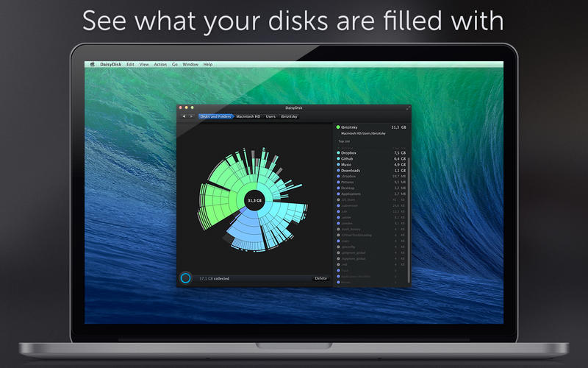The image size is (588, 368).
Task: Go back with the left arrow button
Action: coord(184,116)
